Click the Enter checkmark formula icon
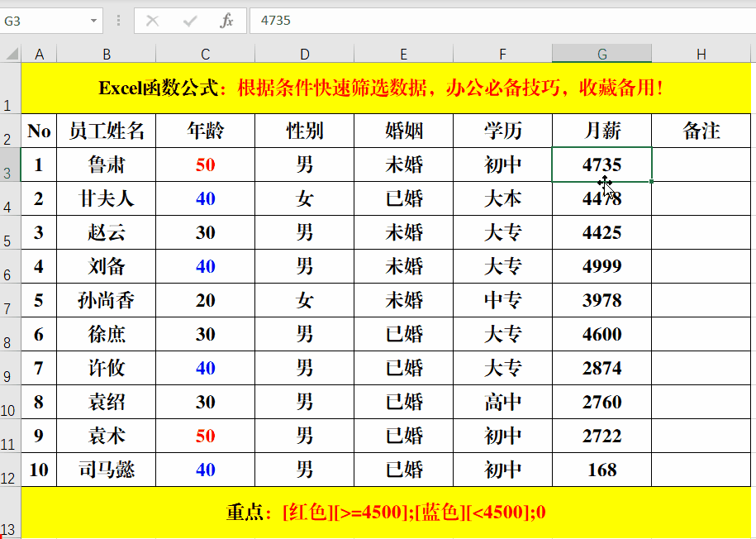The width and height of the screenshot is (756, 539). [x=190, y=21]
